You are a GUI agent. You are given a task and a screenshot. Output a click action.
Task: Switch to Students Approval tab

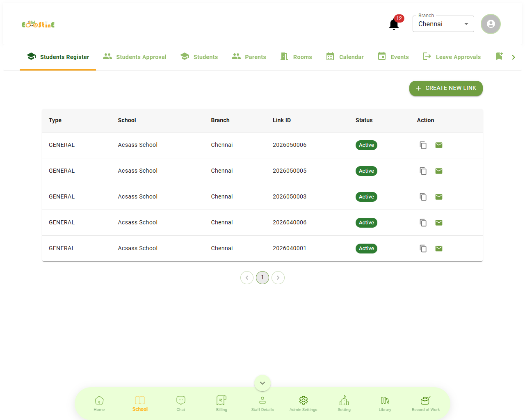135,57
